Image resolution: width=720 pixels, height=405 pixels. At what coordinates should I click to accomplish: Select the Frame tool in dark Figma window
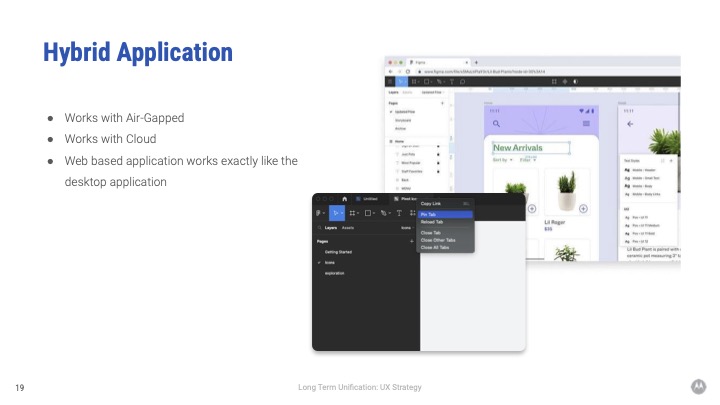coord(354,213)
